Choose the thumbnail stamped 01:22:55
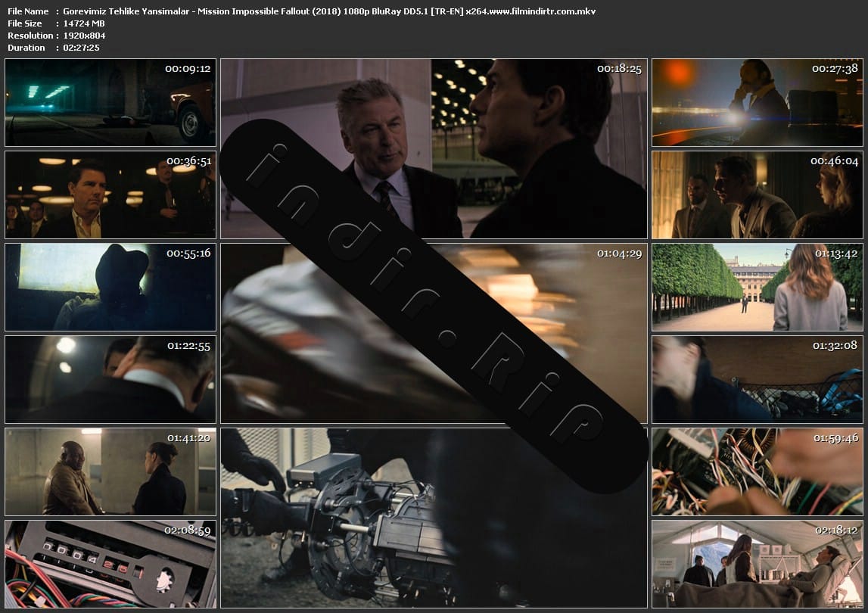The height and width of the screenshot is (613, 868). [x=110, y=379]
